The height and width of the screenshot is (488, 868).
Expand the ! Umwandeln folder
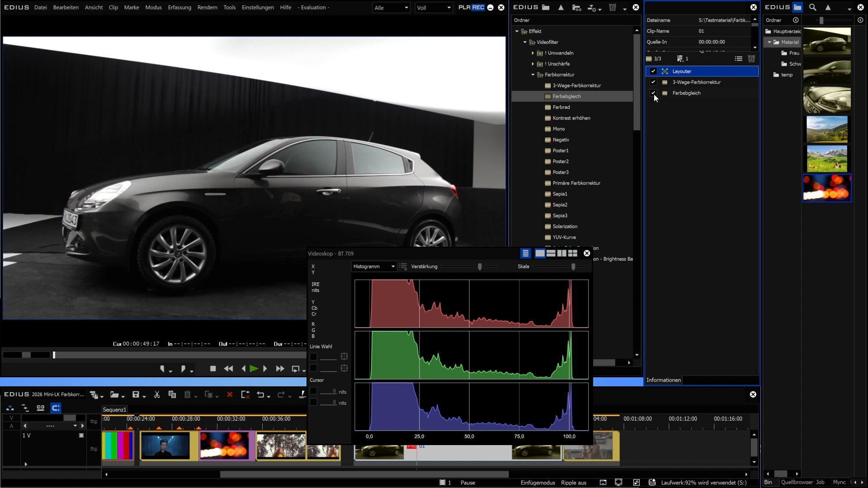(x=533, y=53)
